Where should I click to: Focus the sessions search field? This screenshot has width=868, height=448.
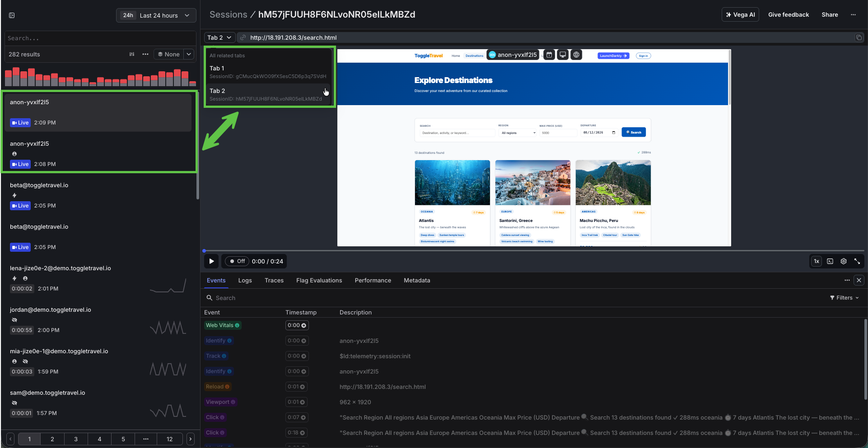(100, 38)
